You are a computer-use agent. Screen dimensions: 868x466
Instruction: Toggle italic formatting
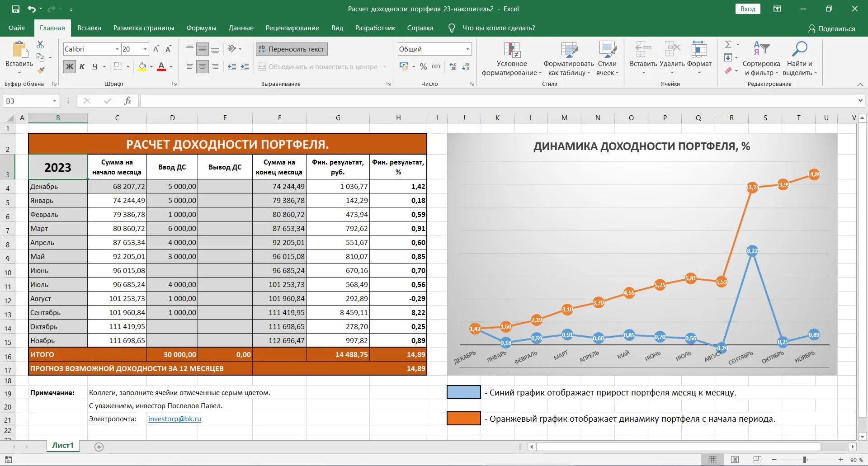(82, 66)
